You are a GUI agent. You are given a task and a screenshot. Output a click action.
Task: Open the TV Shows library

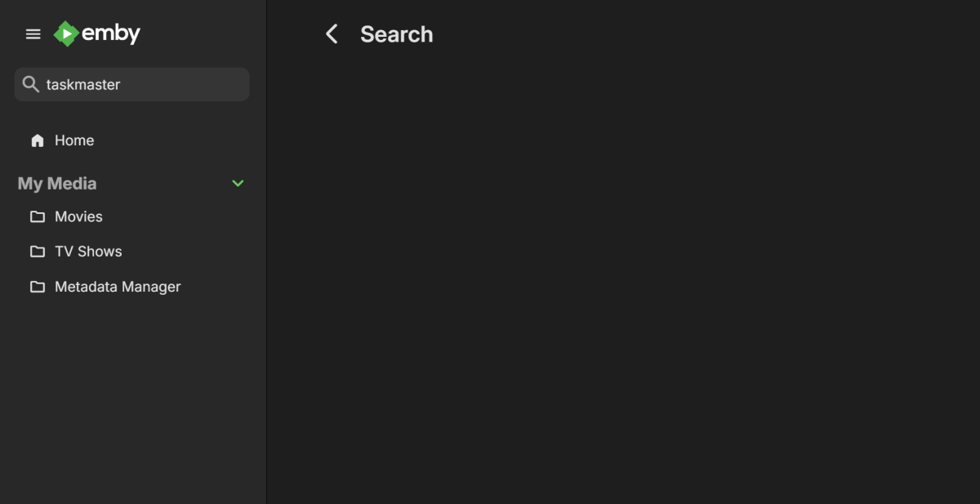tap(87, 251)
